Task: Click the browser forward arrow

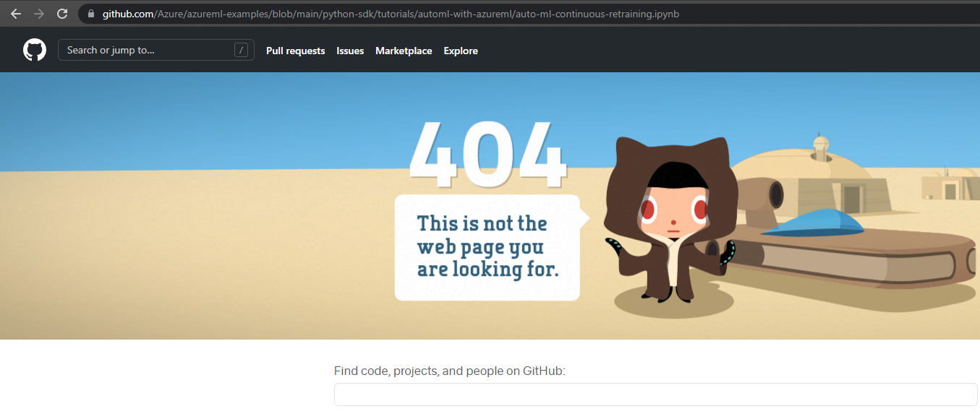Action: click(x=39, y=14)
